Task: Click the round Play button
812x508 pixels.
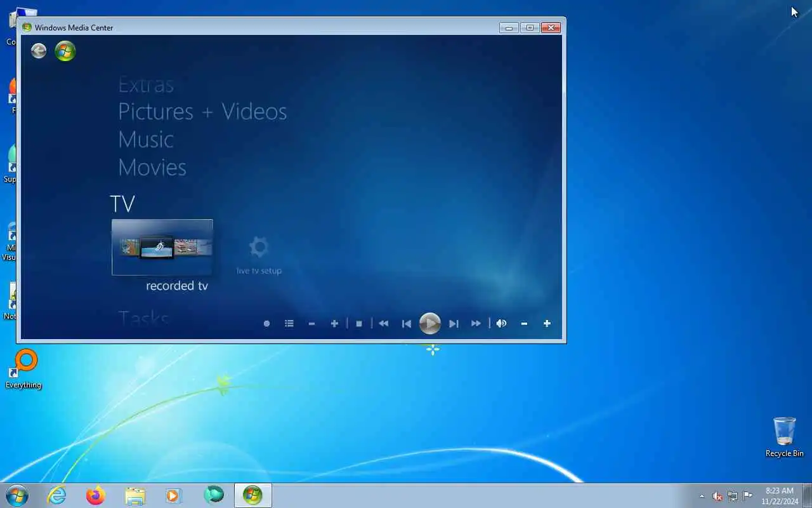Action: 429,323
